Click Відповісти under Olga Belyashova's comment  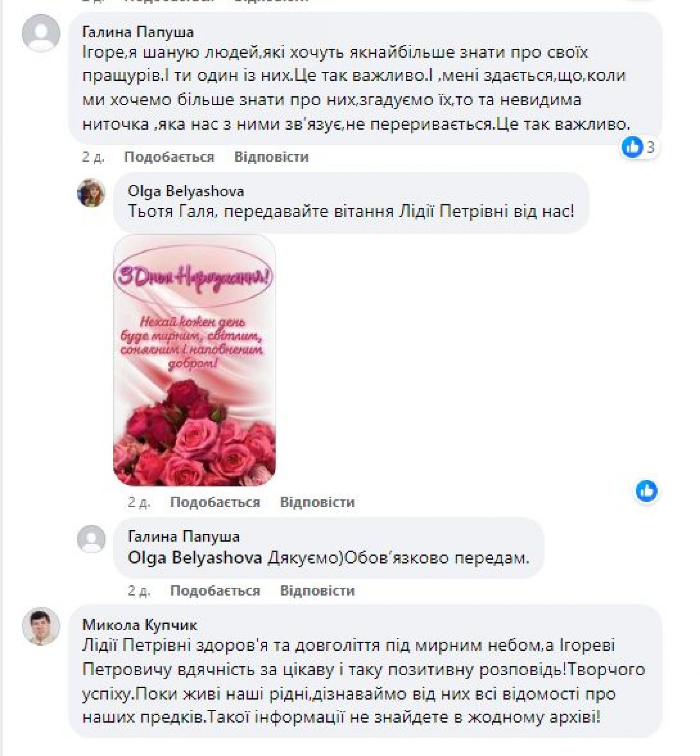pyautogui.click(x=318, y=502)
